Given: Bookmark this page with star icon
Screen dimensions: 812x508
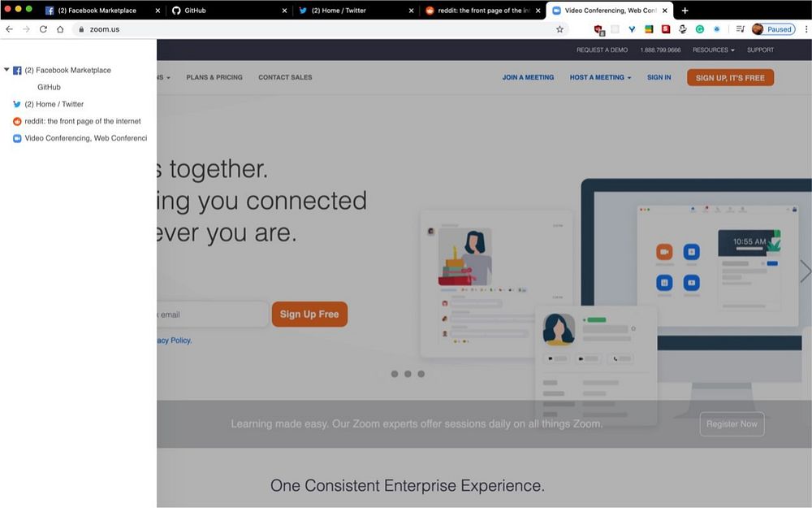Looking at the screenshot, I should [559, 29].
